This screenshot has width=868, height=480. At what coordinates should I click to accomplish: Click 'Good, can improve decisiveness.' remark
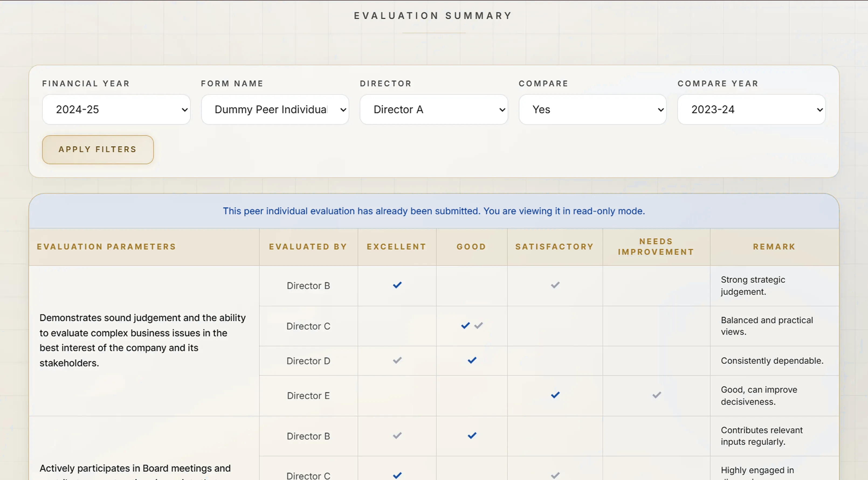point(759,395)
